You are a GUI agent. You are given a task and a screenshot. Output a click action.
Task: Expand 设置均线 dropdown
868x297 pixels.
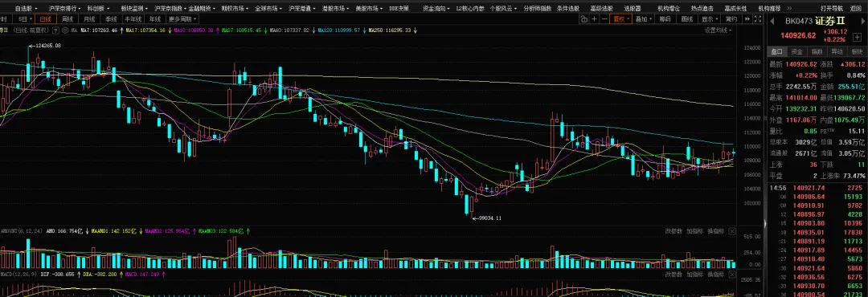tap(719, 30)
